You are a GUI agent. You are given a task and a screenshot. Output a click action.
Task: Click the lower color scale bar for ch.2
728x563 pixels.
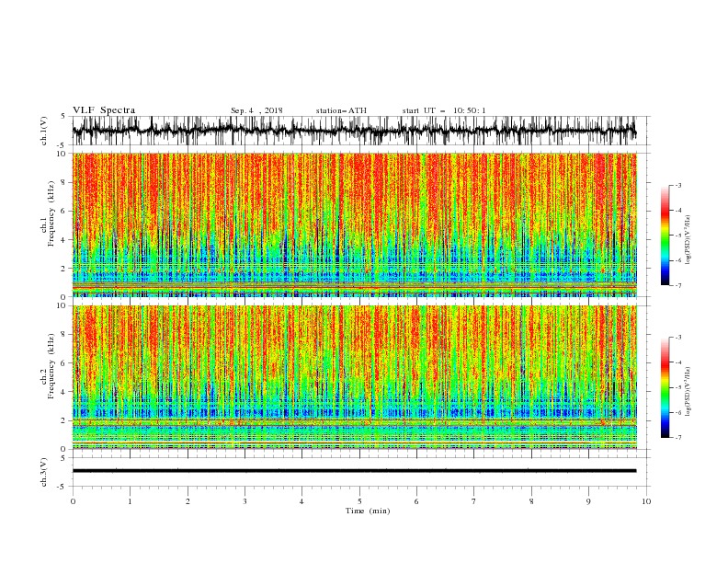pos(665,387)
